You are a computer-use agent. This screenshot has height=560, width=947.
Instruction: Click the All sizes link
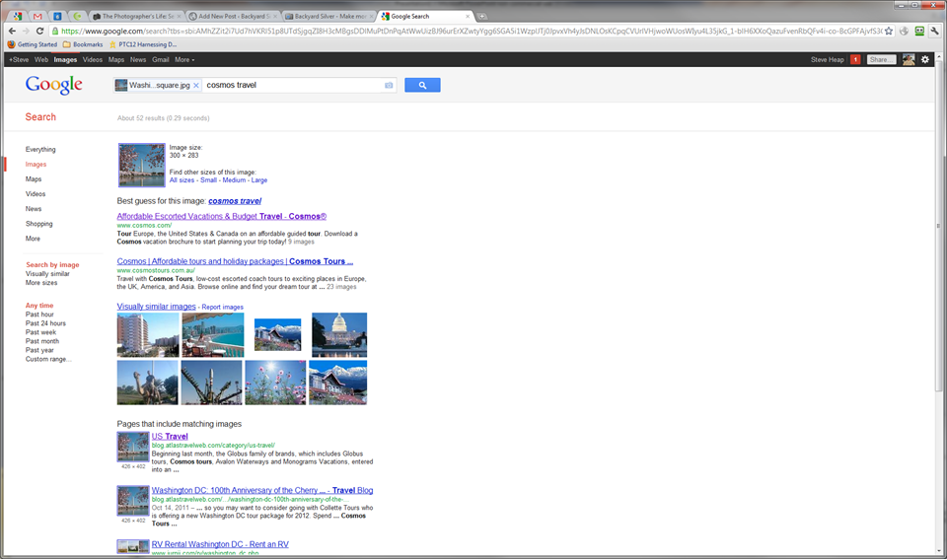pyautogui.click(x=182, y=180)
